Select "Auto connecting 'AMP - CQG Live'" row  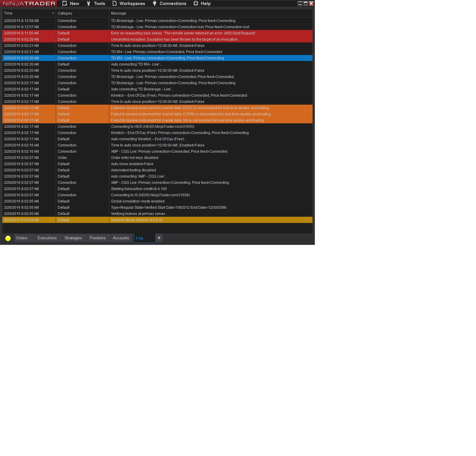coord(157,176)
